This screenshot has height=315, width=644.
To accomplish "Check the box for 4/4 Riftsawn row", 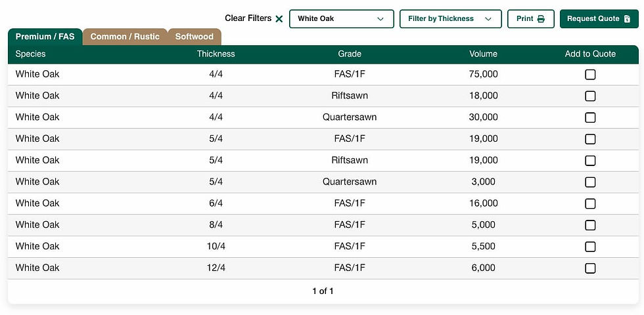I will [590, 96].
